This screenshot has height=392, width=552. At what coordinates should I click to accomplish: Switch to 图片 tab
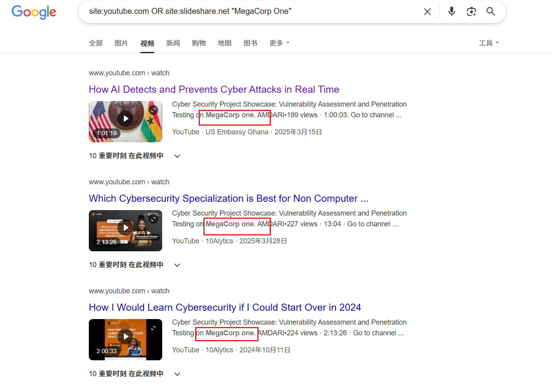coord(121,43)
